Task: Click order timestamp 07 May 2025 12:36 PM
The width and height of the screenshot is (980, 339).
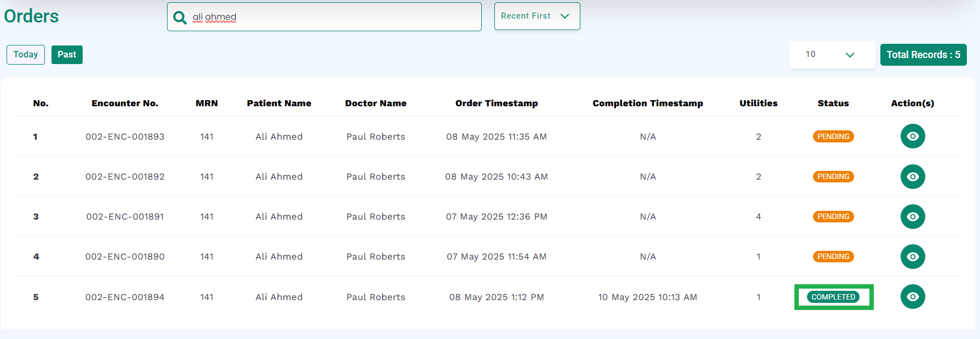Action: pyautogui.click(x=497, y=216)
